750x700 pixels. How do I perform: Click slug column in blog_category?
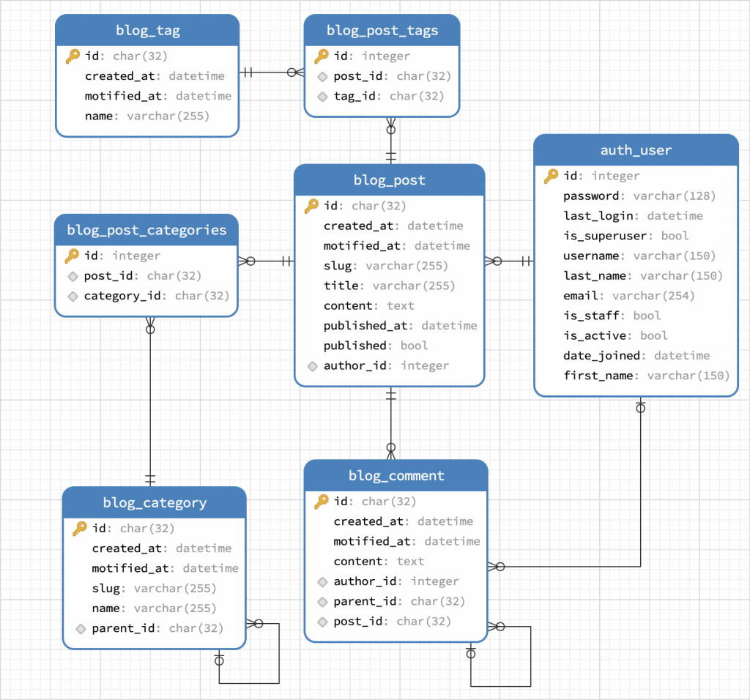click(x=155, y=589)
